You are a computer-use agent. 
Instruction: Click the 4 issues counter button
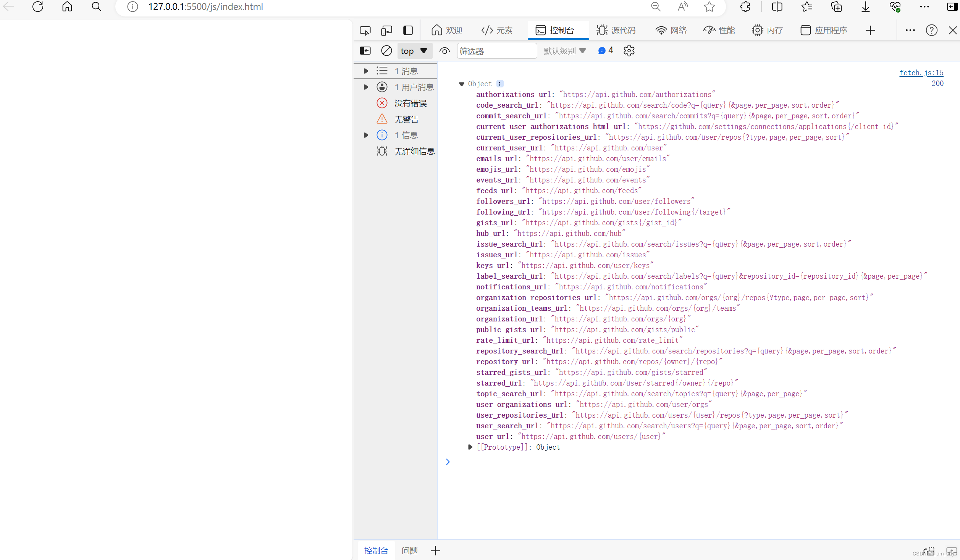click(x=606, y=50)
